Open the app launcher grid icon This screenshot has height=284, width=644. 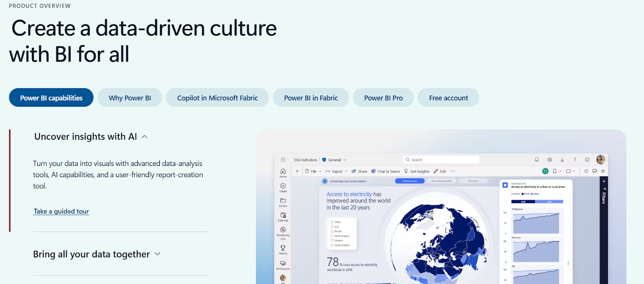tap(283, 160)
